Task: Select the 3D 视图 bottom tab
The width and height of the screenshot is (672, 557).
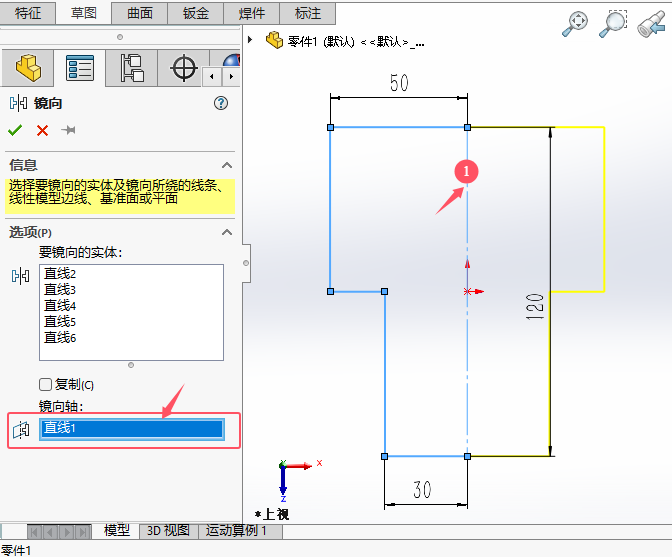Action: click(x=169, y=531)
